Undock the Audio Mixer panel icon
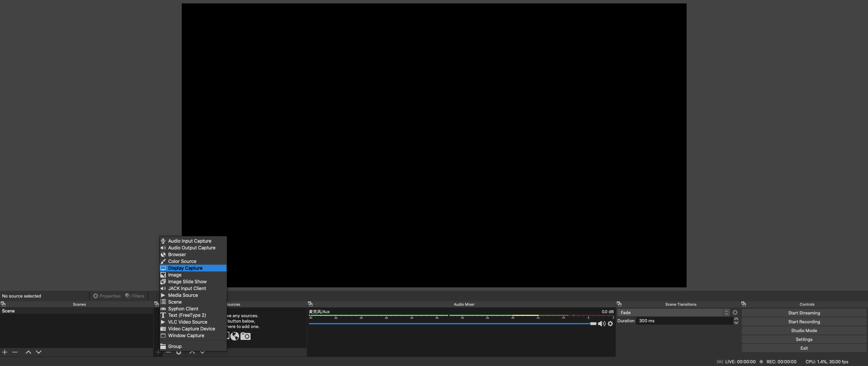The height and width of the screenshot is (366, 868). tap(310, 304)
